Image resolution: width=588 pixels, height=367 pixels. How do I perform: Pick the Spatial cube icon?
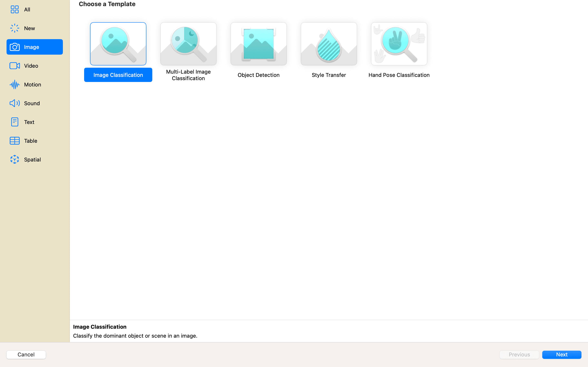14,159
